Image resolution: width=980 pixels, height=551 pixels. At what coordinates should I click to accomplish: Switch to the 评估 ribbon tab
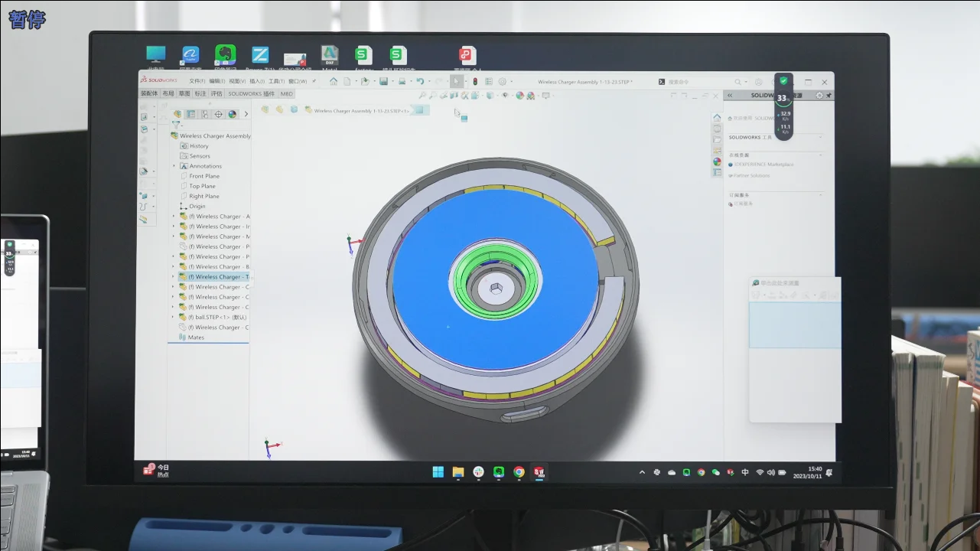tap(217, 93)
